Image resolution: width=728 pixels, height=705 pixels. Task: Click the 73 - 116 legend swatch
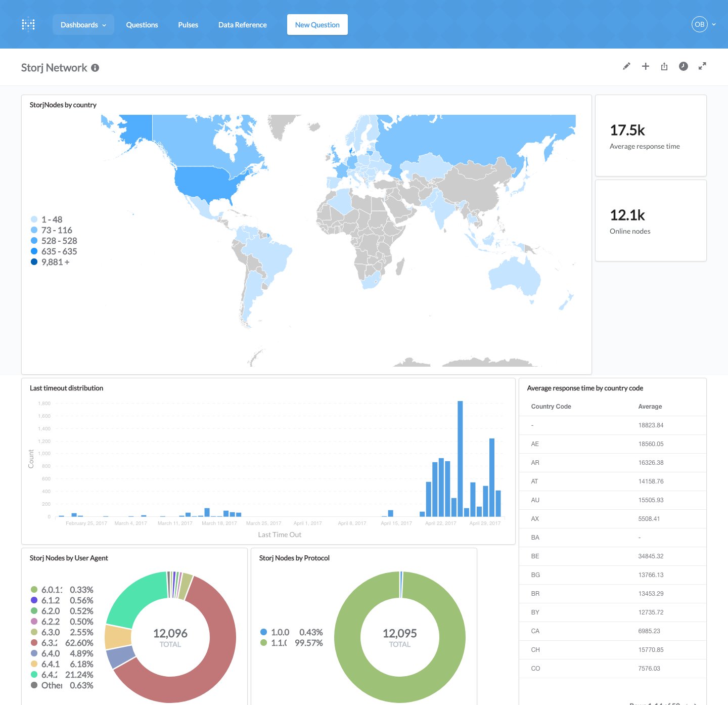click(34, 230)
